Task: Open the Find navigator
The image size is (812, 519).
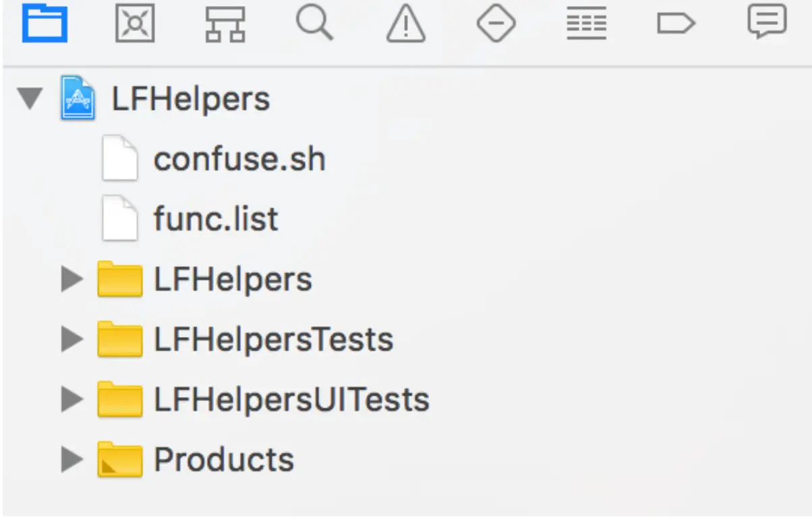Action: coord(314,24)
